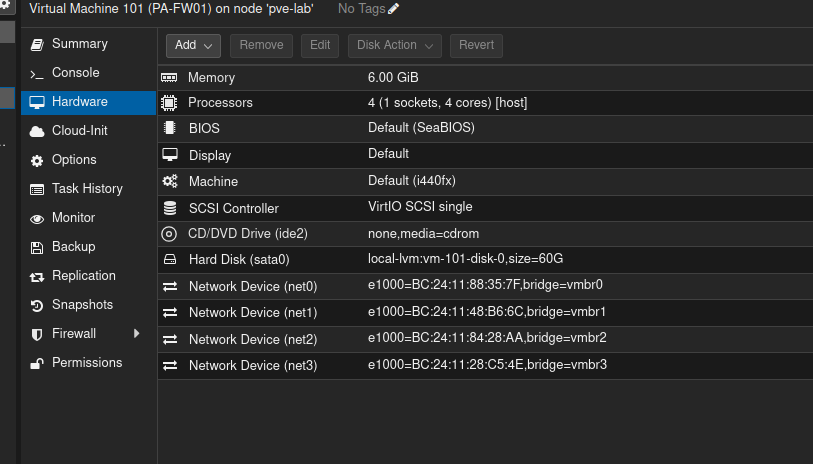Click the net1 network arrows icon
This screenshot has height=464, width=813.
click(x=170, y=313)
